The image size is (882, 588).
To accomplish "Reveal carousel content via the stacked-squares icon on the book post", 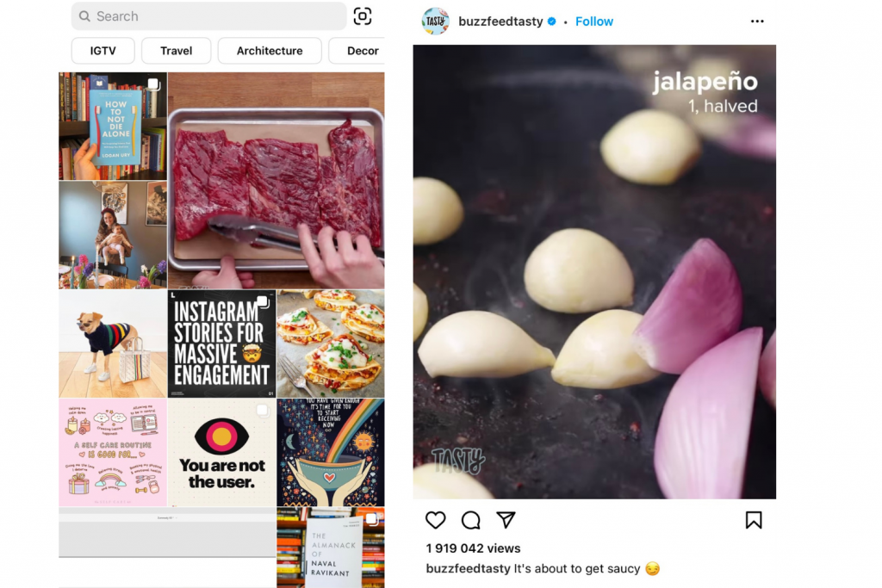I will [x=155, y=84].
